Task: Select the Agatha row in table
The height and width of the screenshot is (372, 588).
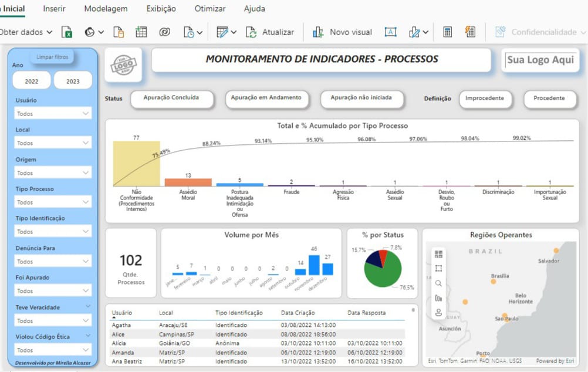Action: point(258,325)
